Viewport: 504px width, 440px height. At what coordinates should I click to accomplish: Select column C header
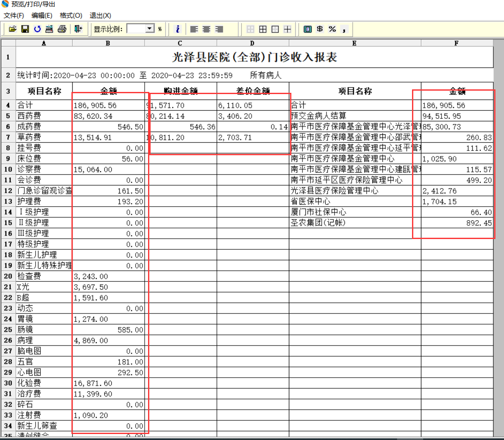point(180,43)
